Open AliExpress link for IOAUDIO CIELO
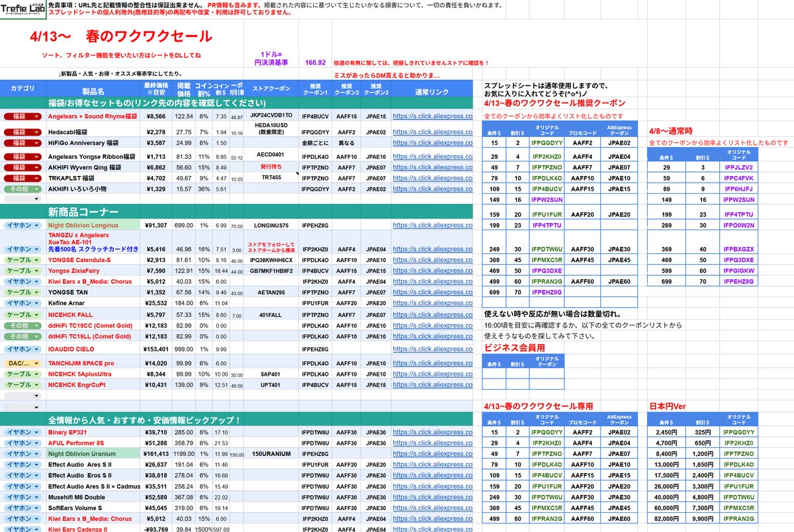Screen dimensions: 794x532 432,349
